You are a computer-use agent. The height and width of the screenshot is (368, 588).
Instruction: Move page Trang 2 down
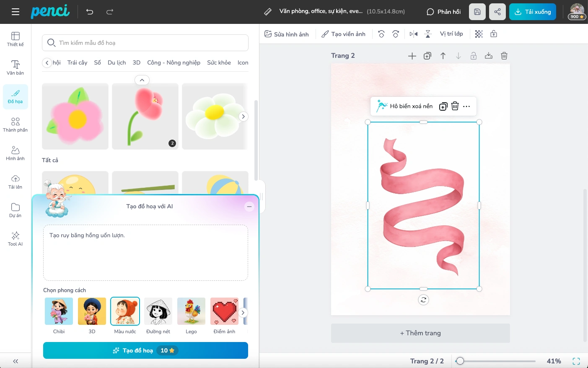tap(458, 56)
